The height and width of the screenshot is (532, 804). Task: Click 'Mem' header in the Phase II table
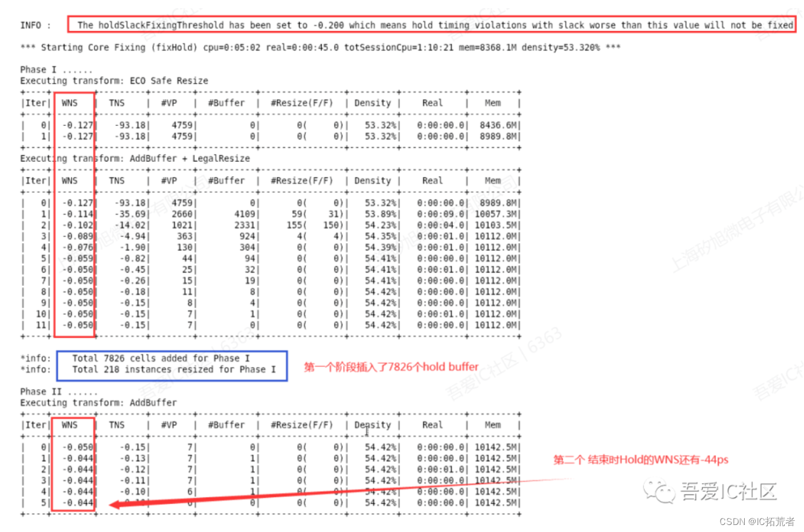[x=493, y=425]
